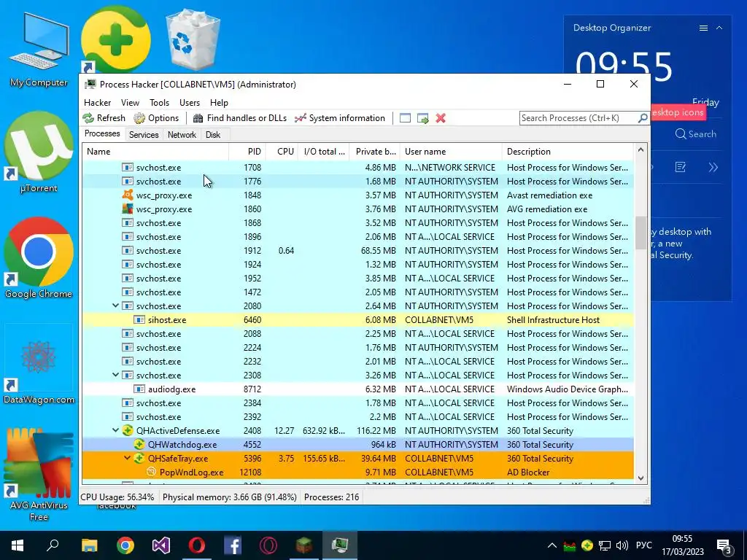Switch the РУС input language indicator
Screen dimensions: 747x560
(x=643, y=545)
